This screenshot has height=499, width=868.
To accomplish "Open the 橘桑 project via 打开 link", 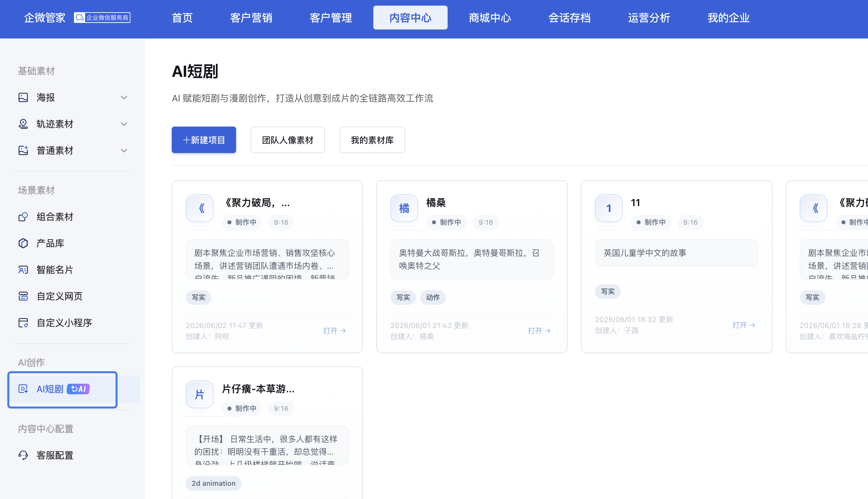I will pyautogui.click(x=539, y=331).
